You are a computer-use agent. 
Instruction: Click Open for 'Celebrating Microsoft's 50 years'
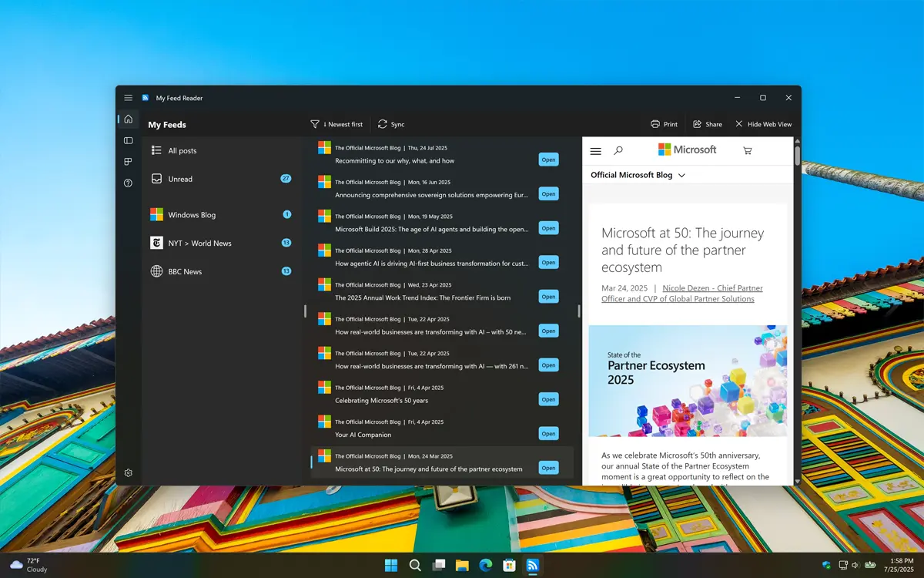(x=548, y=399)
